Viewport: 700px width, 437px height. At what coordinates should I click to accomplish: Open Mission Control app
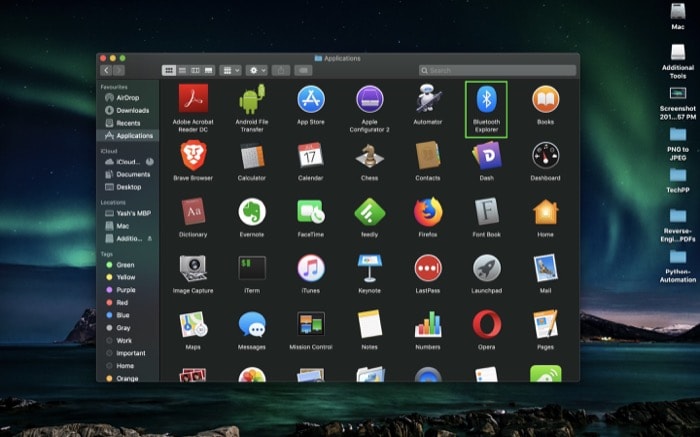coord(311,324)
